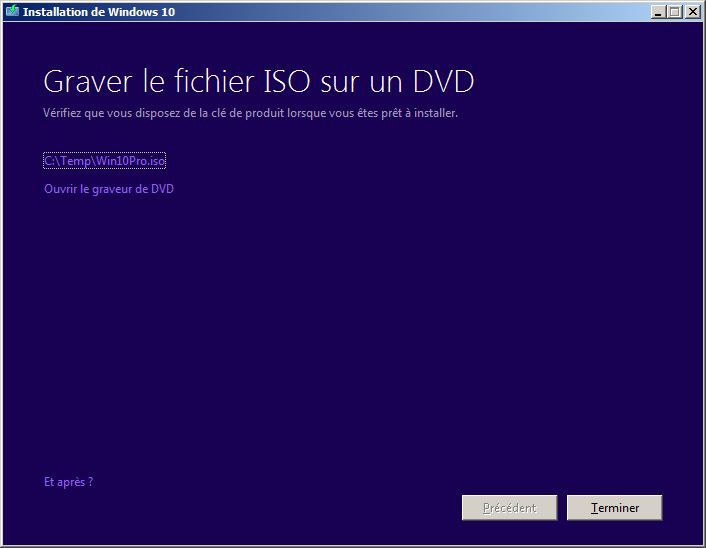Screen dimensions: 706x548
Task: Open the 'Et après ?' help link
Action: click(68, 482)
